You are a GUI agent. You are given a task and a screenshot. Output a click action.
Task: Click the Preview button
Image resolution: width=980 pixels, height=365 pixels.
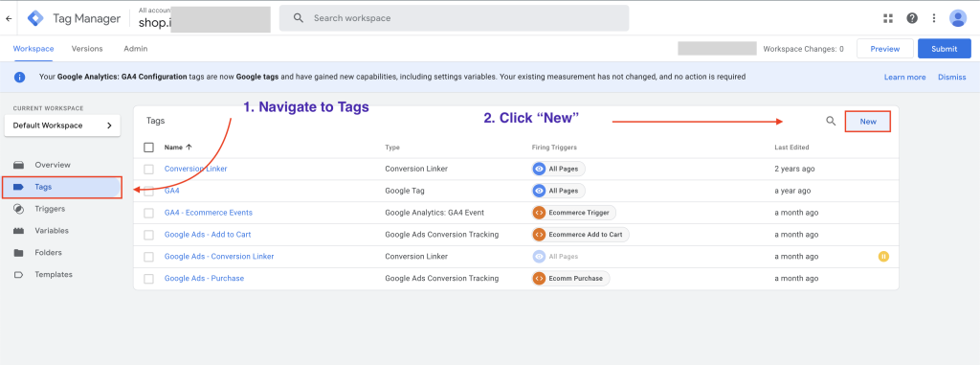point(885,49)
